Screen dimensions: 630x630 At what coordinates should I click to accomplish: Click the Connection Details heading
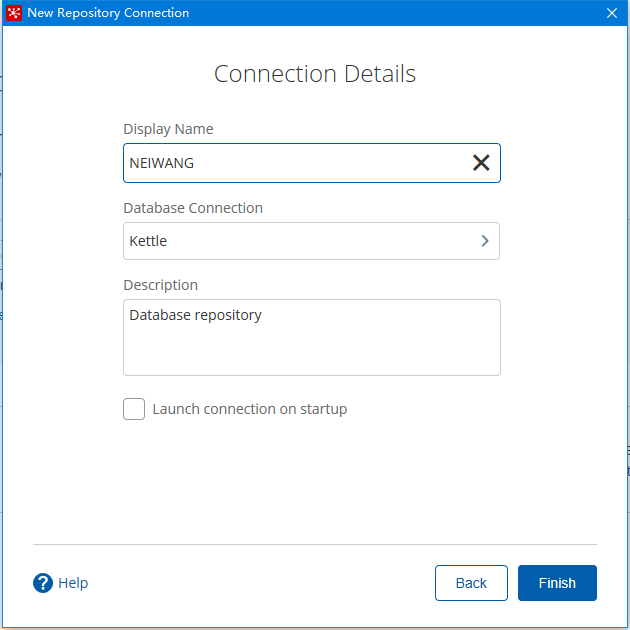(x=315, y=74)
